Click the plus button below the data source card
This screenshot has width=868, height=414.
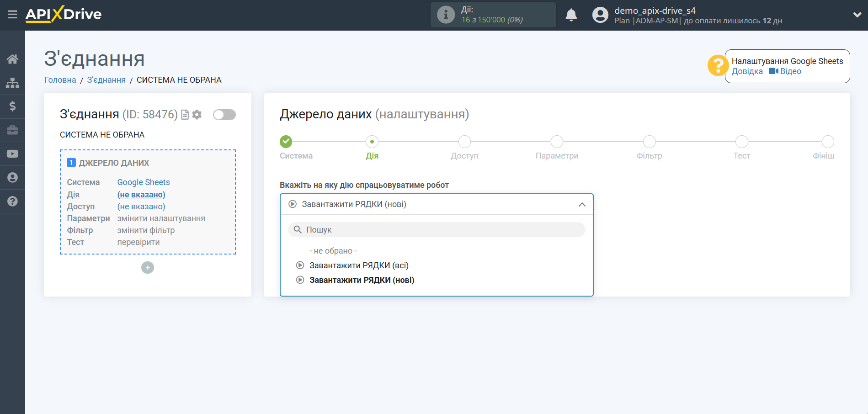click(x=147, y=267)
